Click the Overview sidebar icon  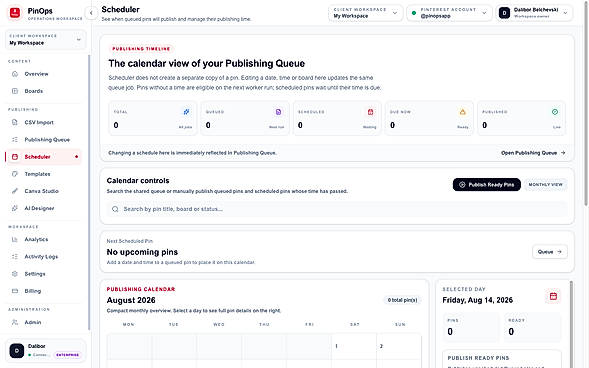click(15, 74)
